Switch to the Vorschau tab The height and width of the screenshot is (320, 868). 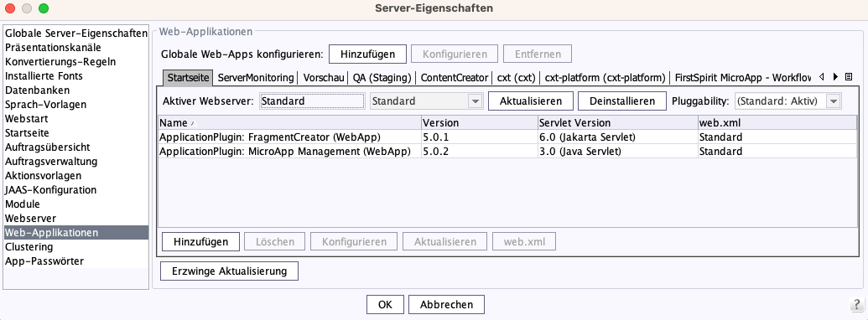click(x=324, y=77)
